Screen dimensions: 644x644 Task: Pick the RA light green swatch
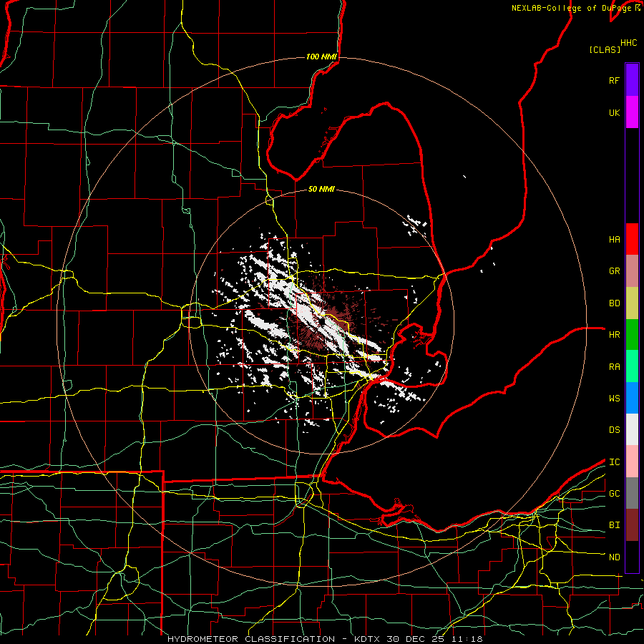click(632, 366)
